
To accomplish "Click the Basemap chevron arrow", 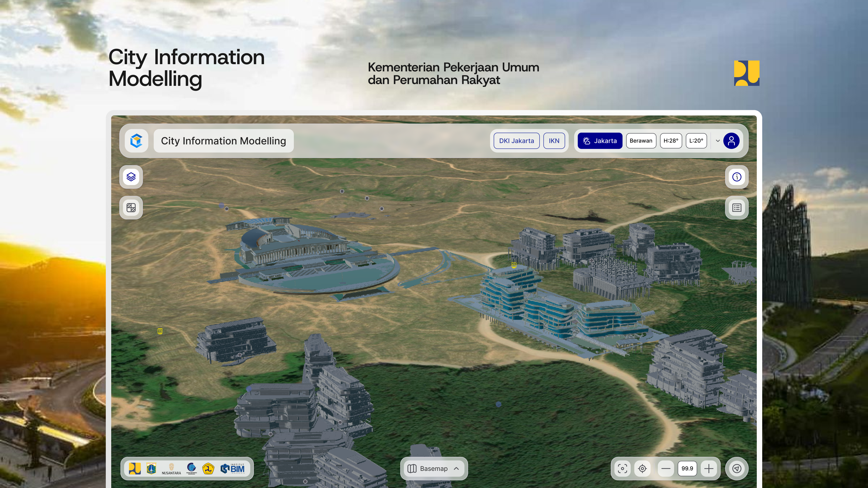I will [x=456, y=469].
